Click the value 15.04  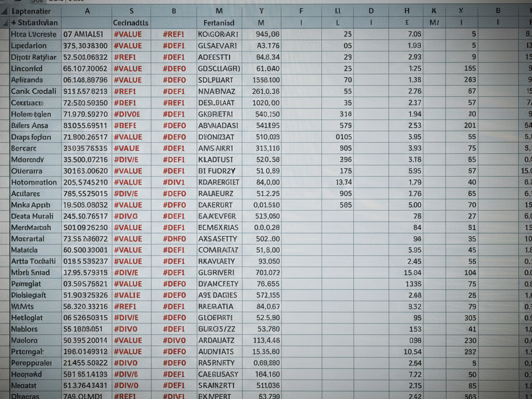pyautogui.click(x=413, y=272)
